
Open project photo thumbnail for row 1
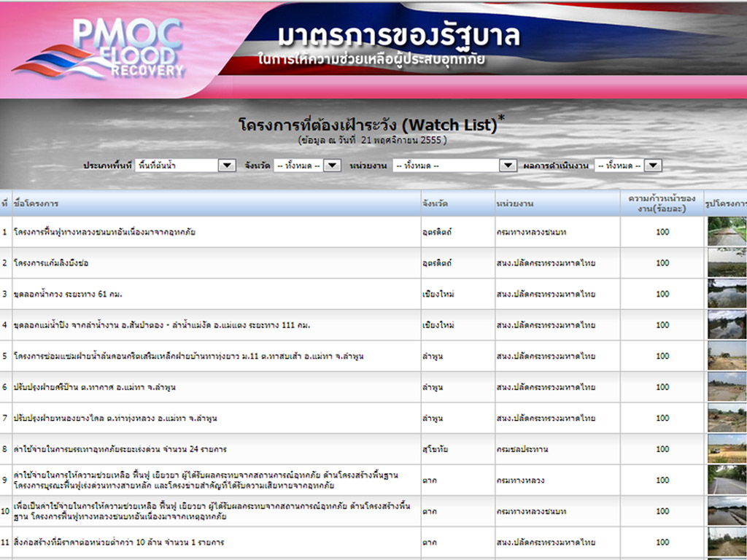(x=727, y=232)
